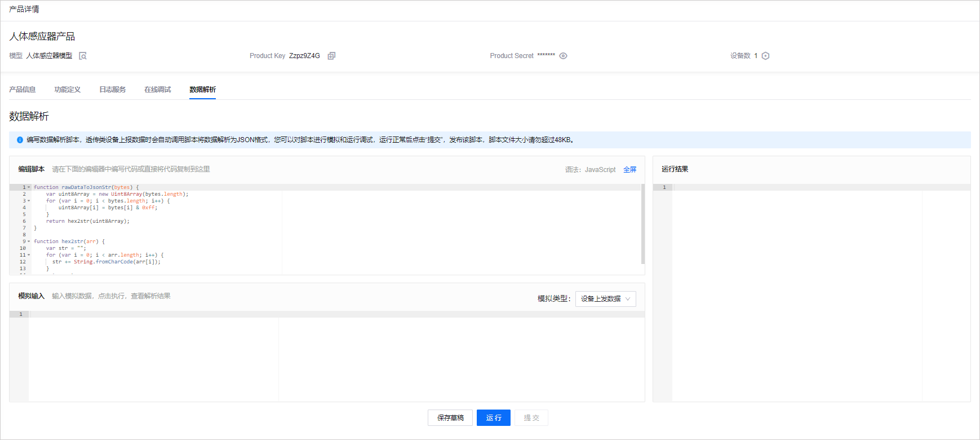980x440 pixels.
Task: Click the code line 'return hex2str(uint8Array);'
Action: (88, 221)
